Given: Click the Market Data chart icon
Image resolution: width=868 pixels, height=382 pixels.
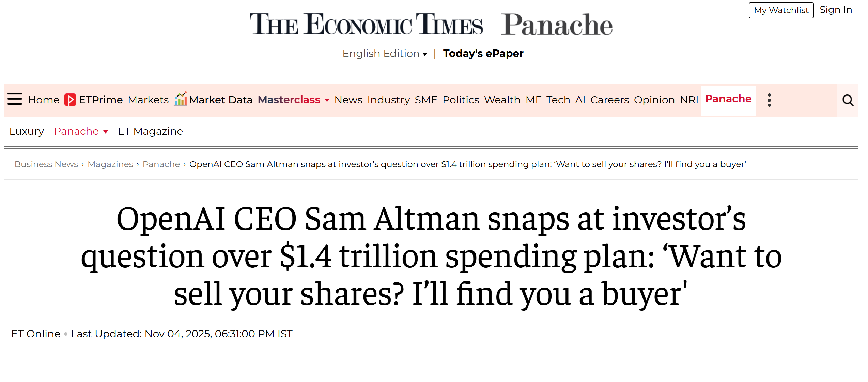Looking at the screenshot, I should pyautogui.click(x=180, y=99).
